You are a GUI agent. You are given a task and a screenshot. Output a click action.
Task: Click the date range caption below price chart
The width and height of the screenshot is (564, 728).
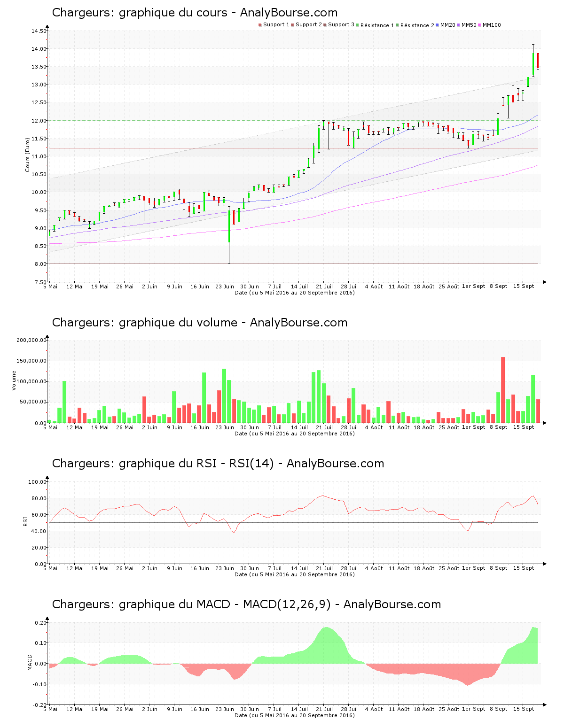pyautogui.click(x=295, y=293)
